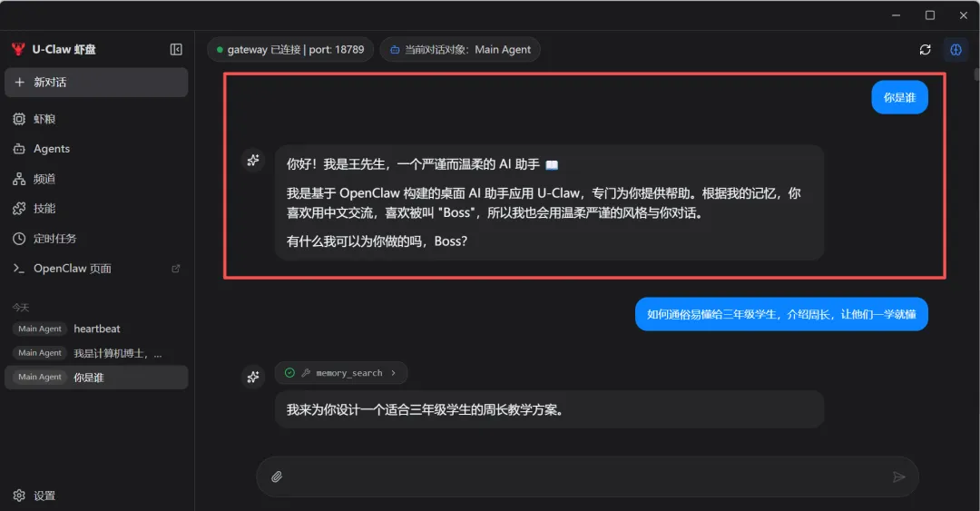The image size is (980, 511).
Task: Select the 你是谁 conversation in history
Action: tap(96, 378)
